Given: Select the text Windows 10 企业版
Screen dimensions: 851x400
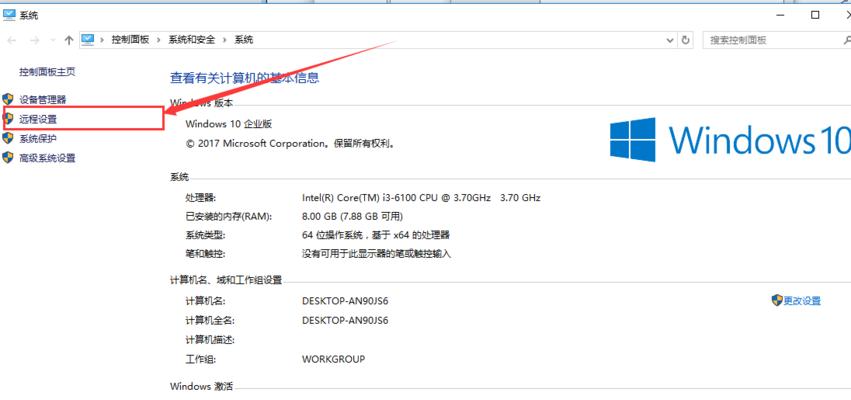Looking at the screenshot, I should pyautogui.click(x=228, y=124).
